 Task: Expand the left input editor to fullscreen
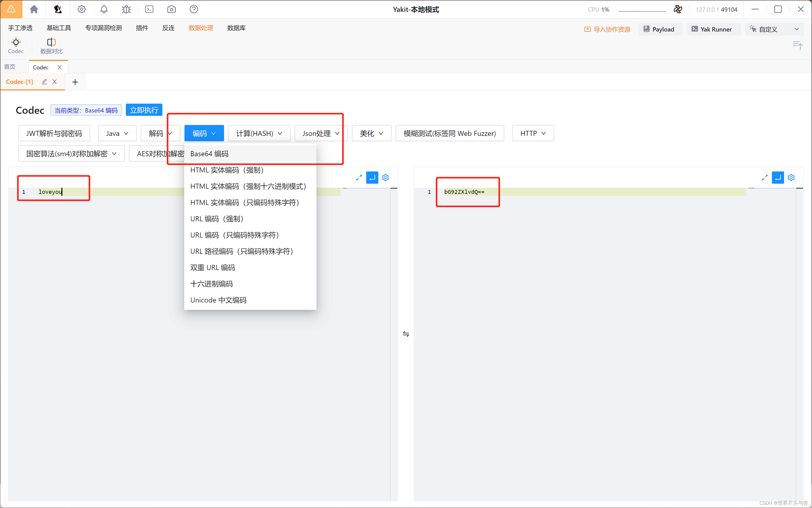pyautogui.click(x=359, y=177)
